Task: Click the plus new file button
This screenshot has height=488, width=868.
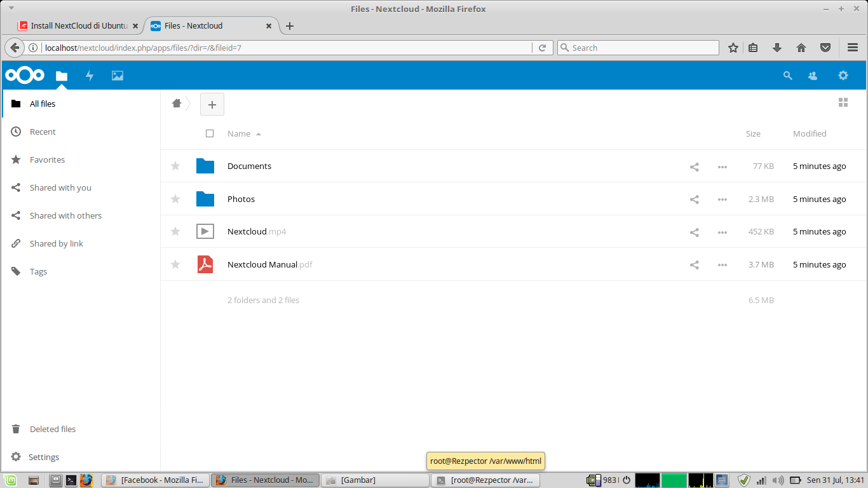Action: pyautogui.click(x=212, y=104)
